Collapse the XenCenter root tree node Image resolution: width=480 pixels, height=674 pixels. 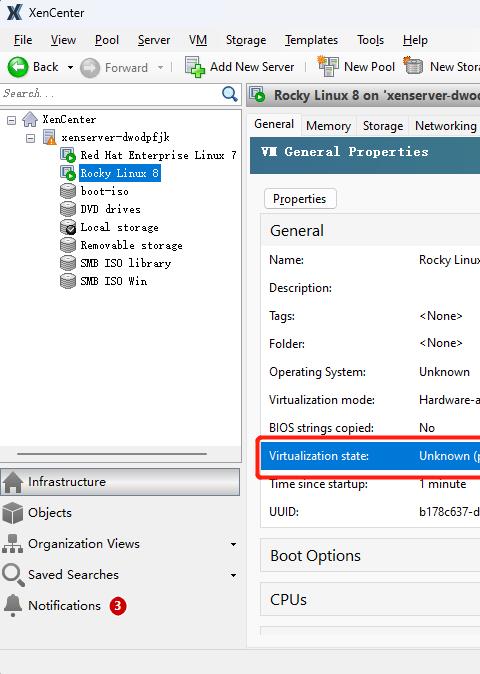pos(12,120)
